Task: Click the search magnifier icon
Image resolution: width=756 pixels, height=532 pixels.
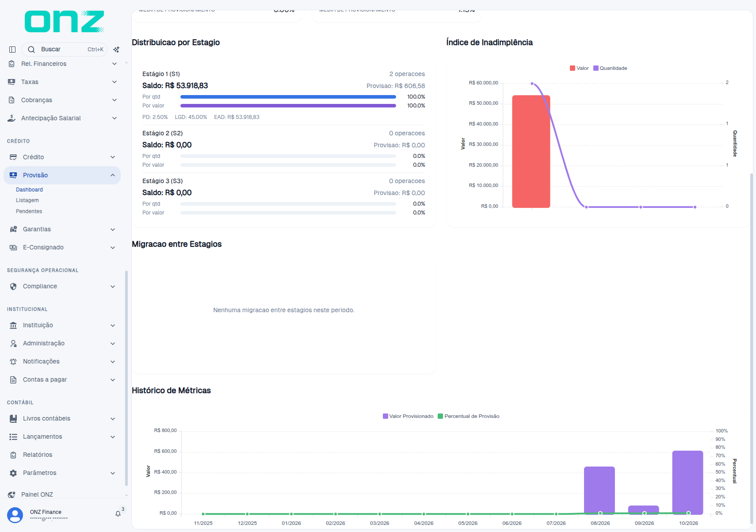Action: [31, 50]
